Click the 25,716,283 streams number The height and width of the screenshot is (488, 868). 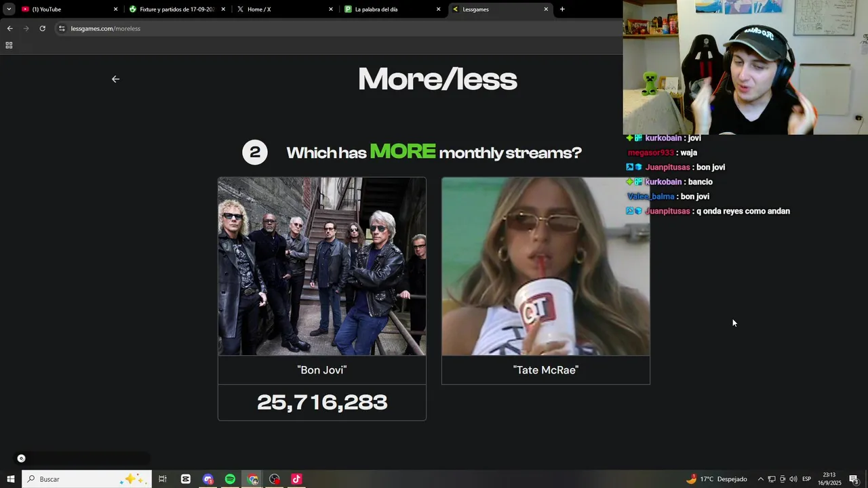(322, 403)
